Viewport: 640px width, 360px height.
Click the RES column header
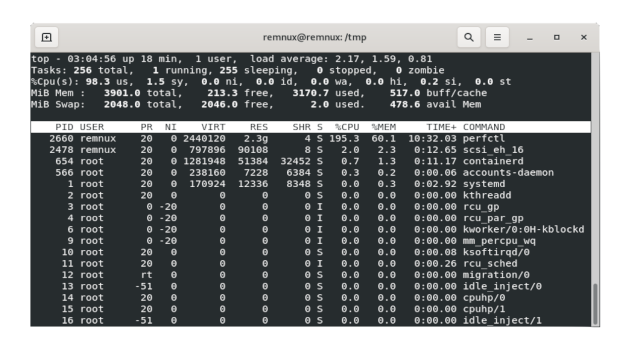(x=259, y=127)
